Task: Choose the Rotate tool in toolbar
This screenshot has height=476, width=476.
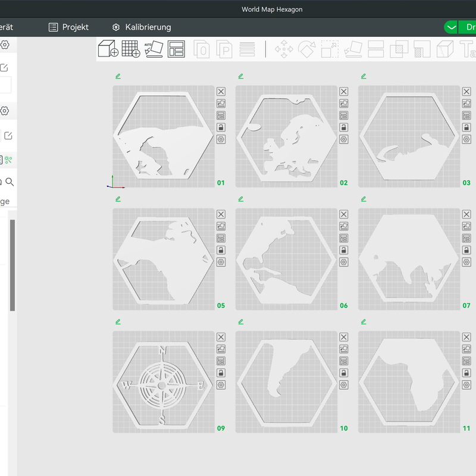Action: 307,49
